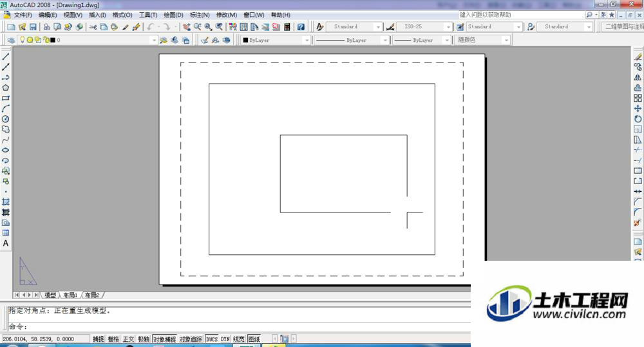Viewport: 644px width, 347px height.
Task: Click the 图纸 paper space button
Action: 254,339
